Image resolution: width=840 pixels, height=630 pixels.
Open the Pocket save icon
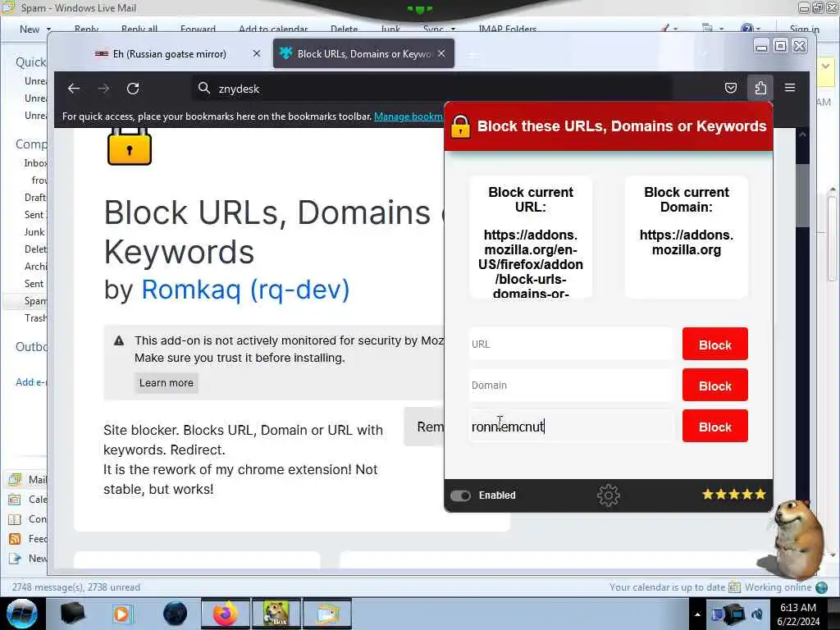pyautogui.click(x=731, y=88)
